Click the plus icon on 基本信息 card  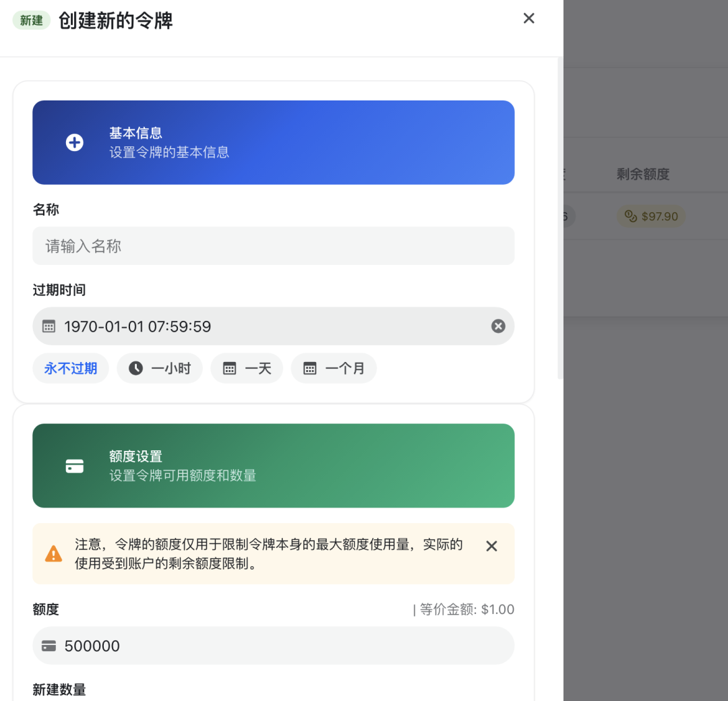[x=74, y=142]
